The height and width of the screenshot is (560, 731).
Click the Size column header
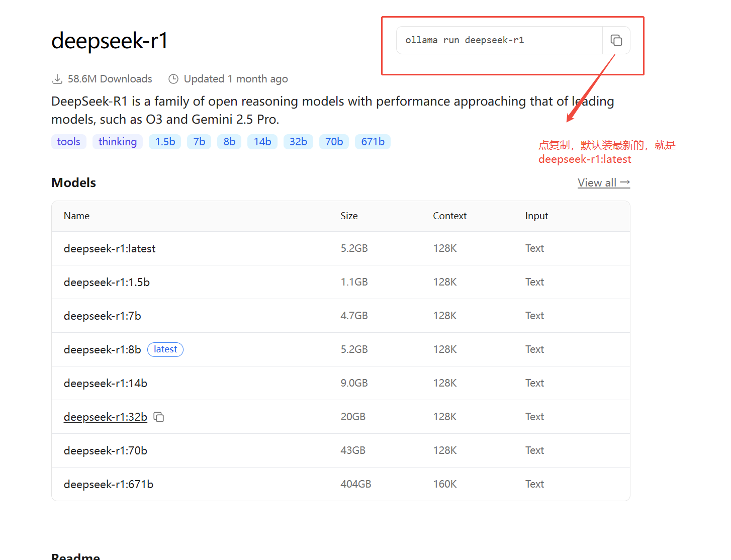349,216
